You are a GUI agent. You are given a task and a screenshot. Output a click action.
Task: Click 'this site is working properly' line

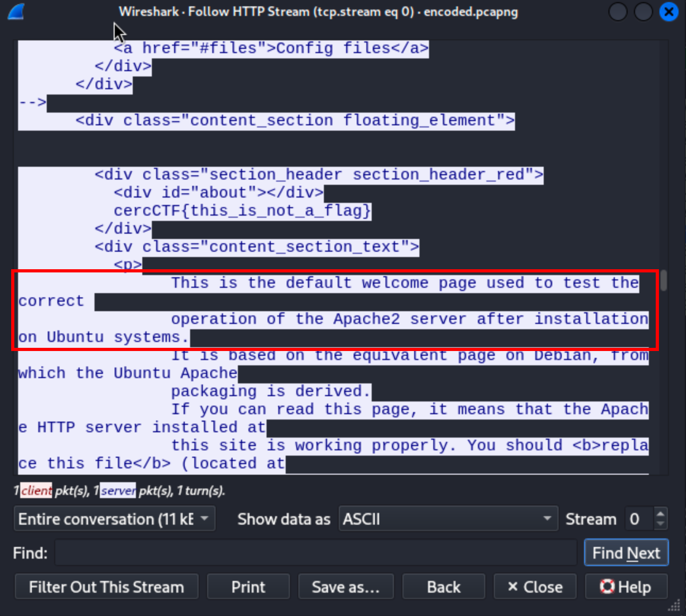coord(409,446)
